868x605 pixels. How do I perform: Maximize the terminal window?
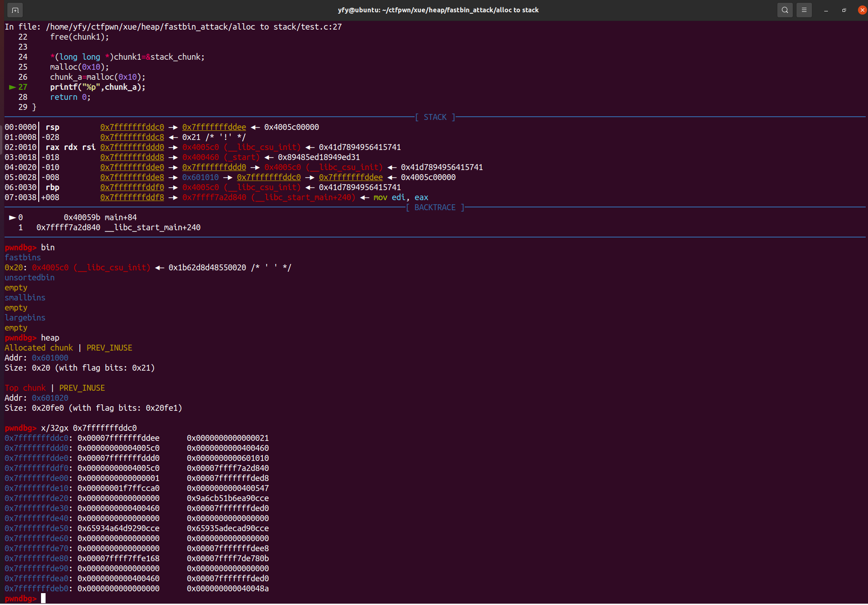[x=844, y=10]
